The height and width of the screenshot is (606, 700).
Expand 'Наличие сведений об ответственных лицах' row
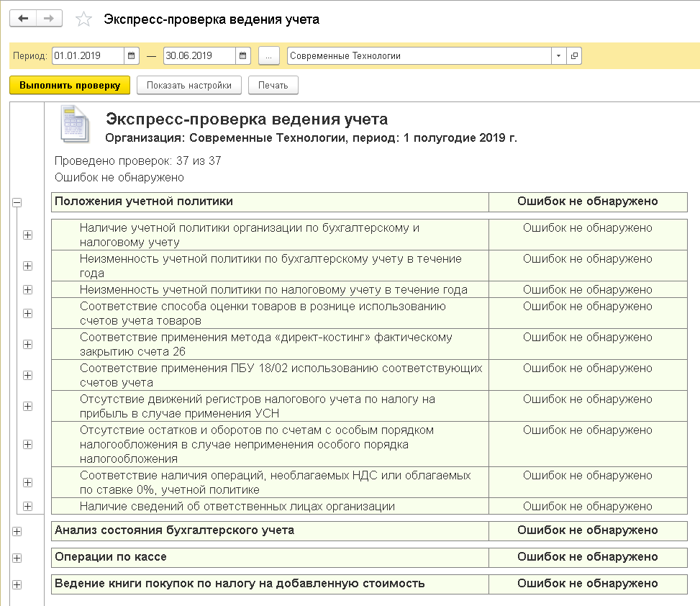tap(28, 506)
